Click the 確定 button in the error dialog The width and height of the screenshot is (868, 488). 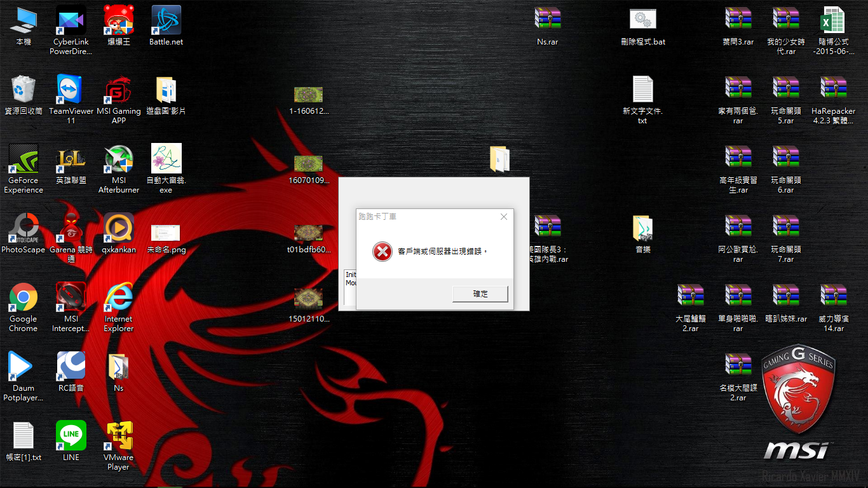[480, 294]
